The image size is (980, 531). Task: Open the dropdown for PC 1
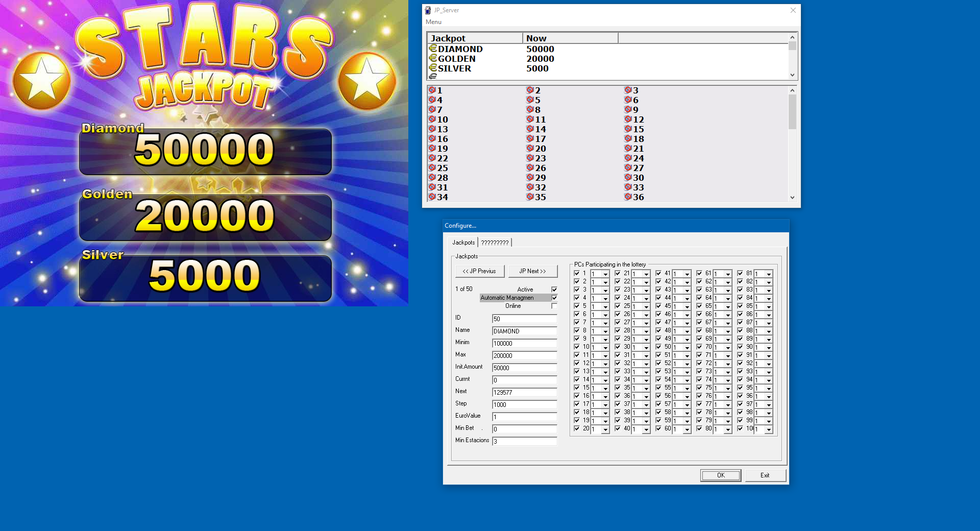605,274
